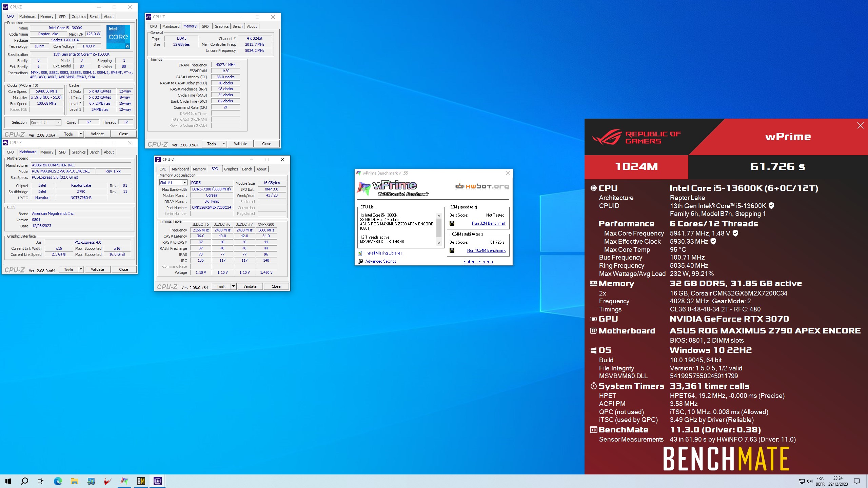868x488 pixels.
Task: Open taskbar Search magnifier
Action: pos(24,481)
